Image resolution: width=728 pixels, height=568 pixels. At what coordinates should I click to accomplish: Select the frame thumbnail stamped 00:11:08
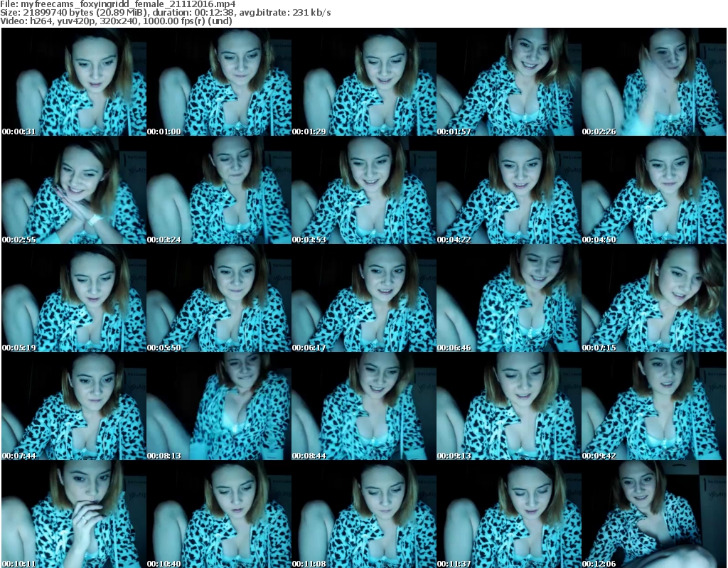point(363,514)
